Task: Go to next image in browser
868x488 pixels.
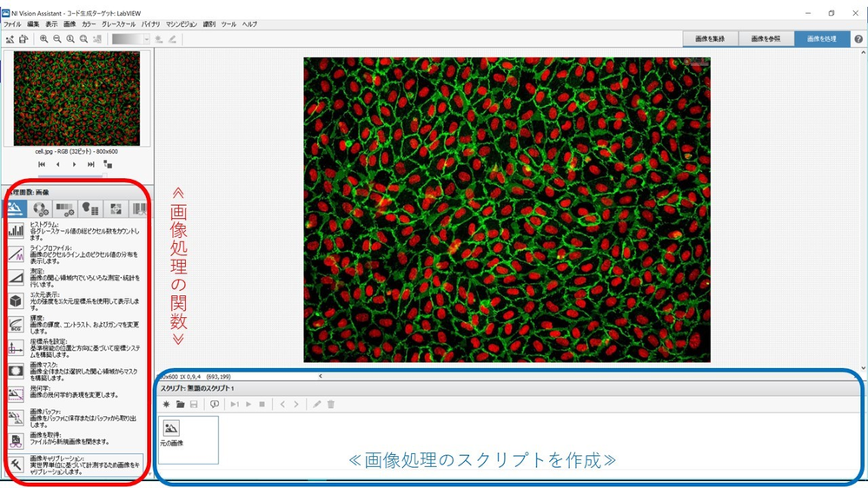Action: pyautogui.click(x=74, y=164)
